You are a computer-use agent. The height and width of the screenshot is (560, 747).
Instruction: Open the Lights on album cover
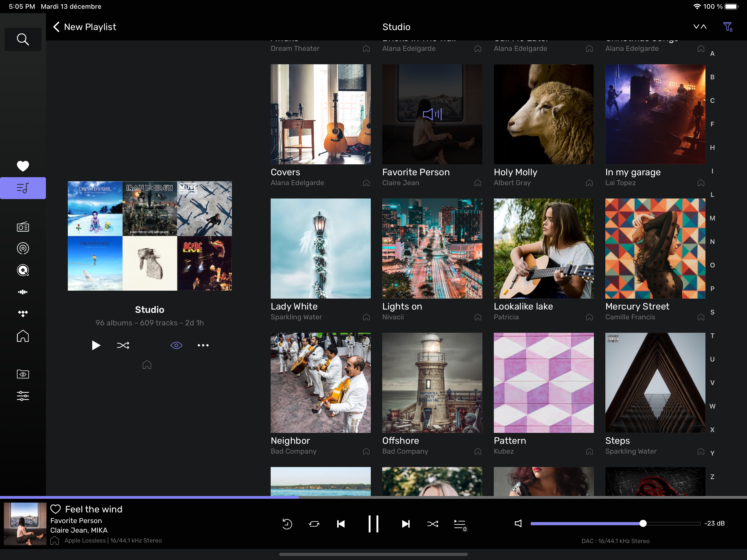pos(432,248)
